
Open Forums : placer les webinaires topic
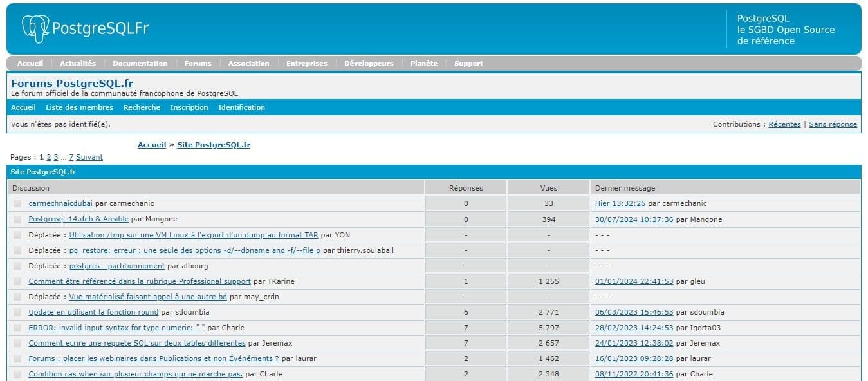pyautogui.click(x=154, y=358)
